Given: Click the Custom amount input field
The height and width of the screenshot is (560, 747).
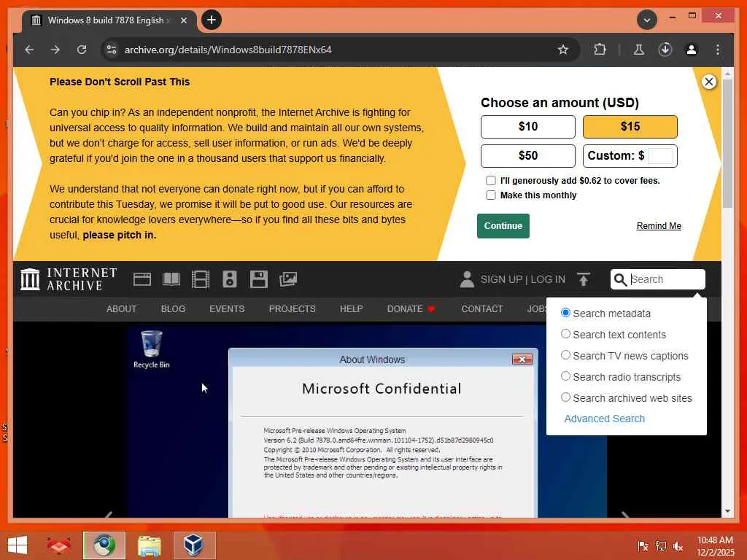Looking at the screenshot, I should (x=661, y=156).
